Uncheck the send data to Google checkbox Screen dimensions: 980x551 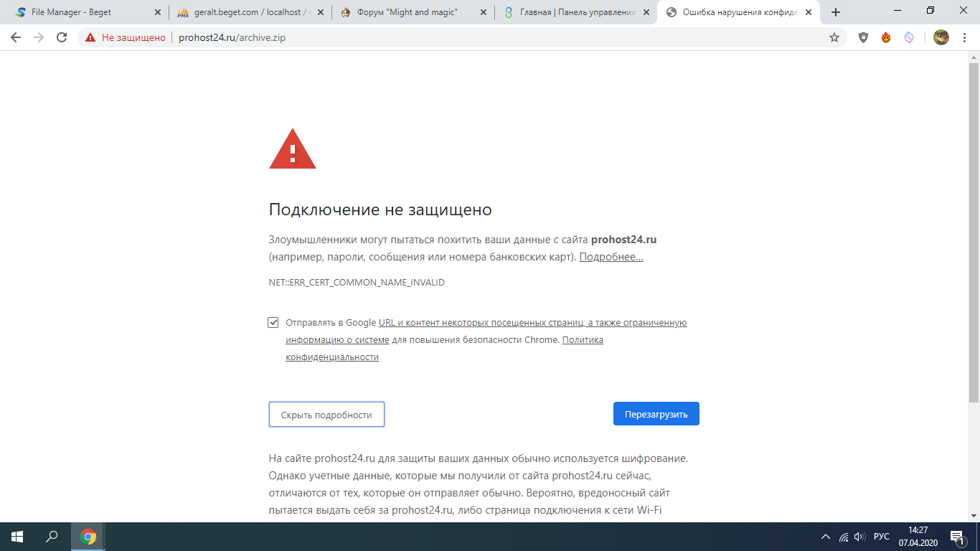point(273,322)
